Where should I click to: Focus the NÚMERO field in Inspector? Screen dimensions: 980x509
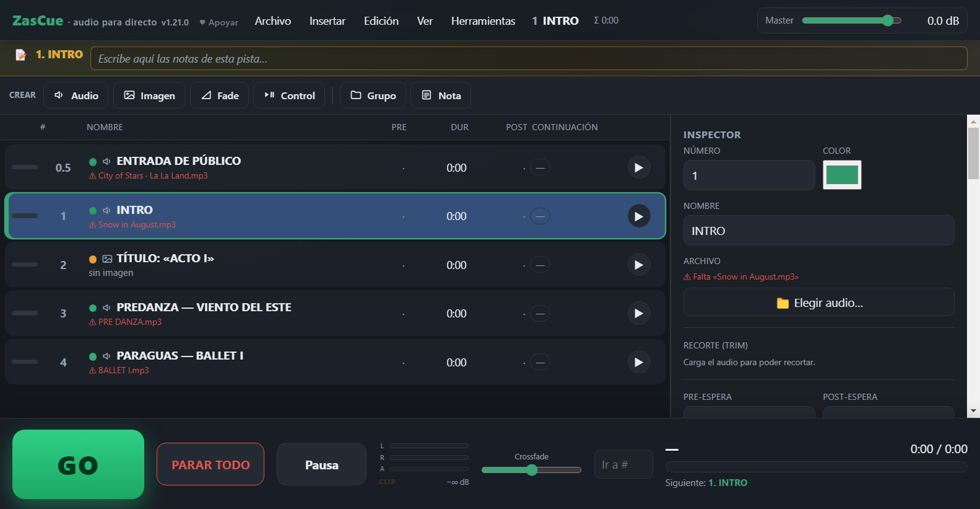[x=749, y=175]
